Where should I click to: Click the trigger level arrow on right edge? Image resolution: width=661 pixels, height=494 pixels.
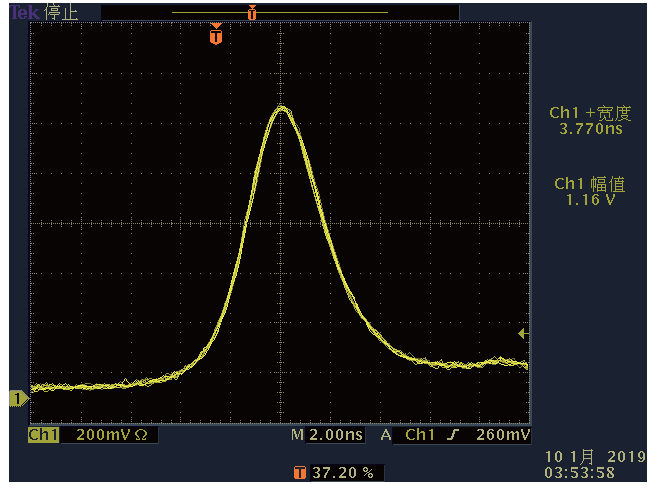pyautogui.click(x=521, y=333)
